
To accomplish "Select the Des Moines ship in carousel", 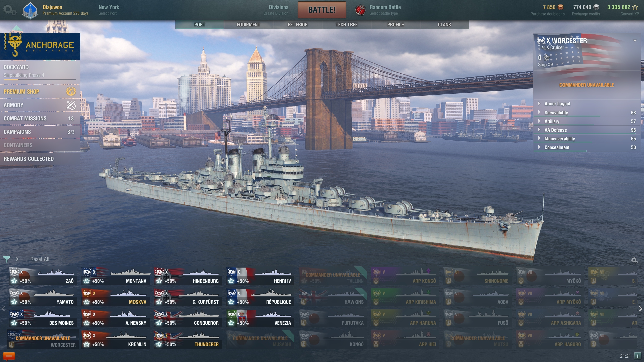I will (x=43, y=318).
